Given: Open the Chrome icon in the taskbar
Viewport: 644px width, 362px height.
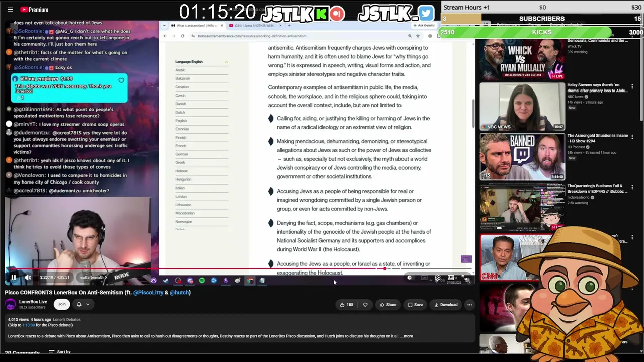Looking at the screenshot, I should 250,281.
